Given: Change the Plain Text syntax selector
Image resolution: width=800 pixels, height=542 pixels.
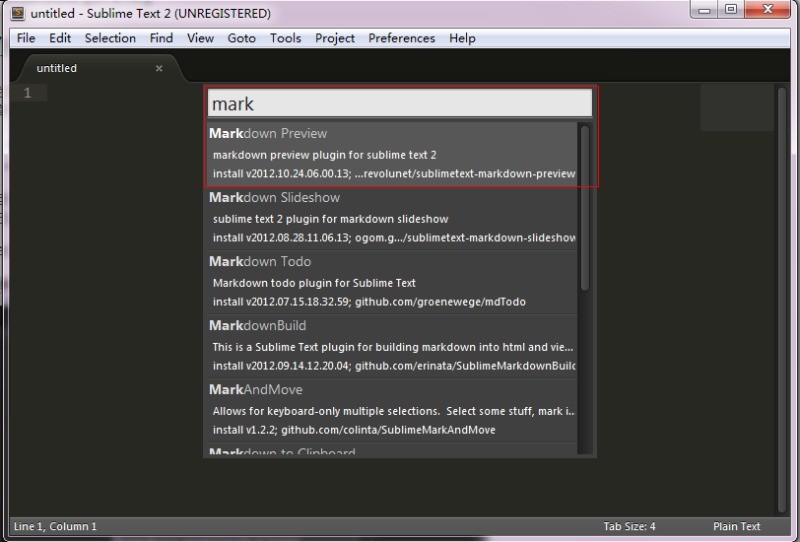Looking at the screenshot, I should coord(737,527).
